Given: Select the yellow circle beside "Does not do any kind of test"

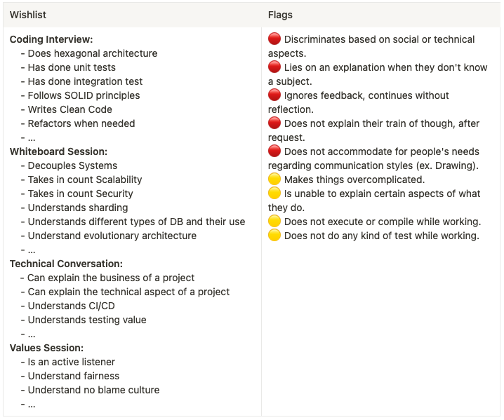Looking at the screenshot, I should (x=274, y=236).
